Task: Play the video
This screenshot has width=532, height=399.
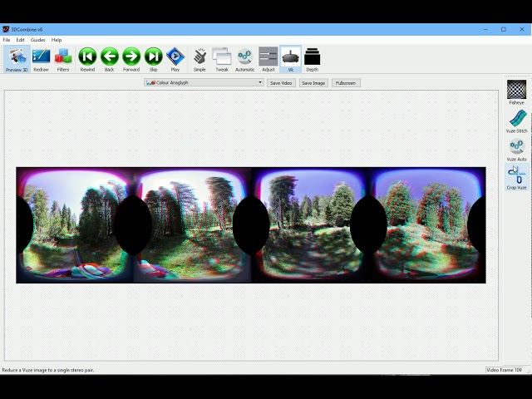Action: [x=175, y=59]
